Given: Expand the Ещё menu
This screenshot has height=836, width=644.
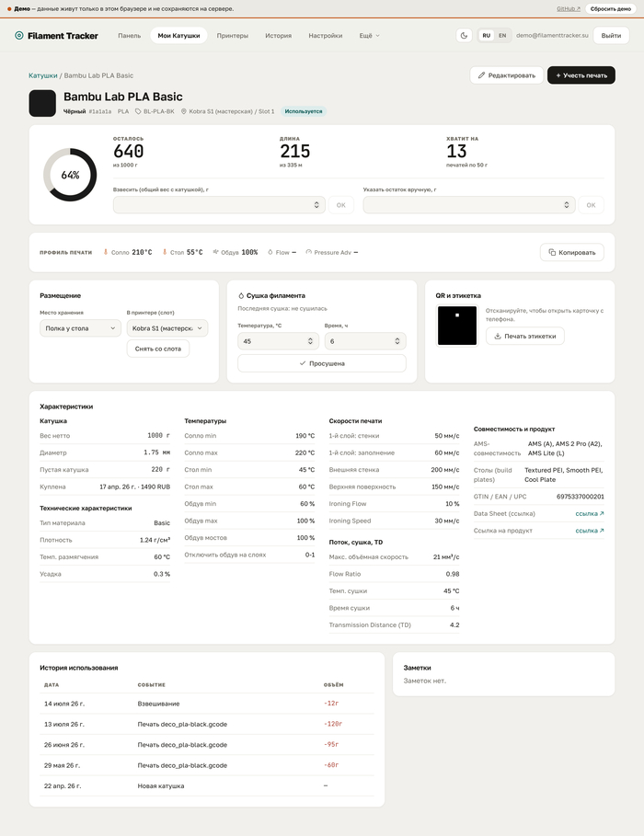Looking at the screenshot, I should (369, 36).
